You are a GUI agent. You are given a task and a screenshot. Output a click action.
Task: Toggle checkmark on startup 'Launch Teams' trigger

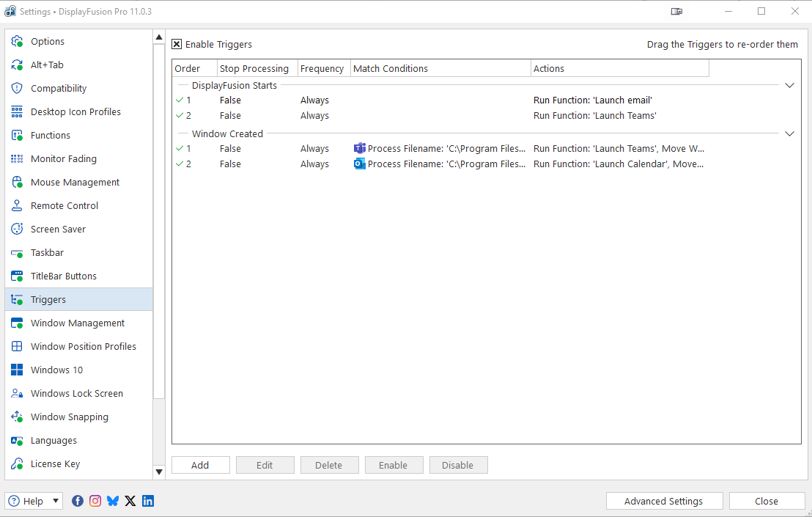coord(180,115)
